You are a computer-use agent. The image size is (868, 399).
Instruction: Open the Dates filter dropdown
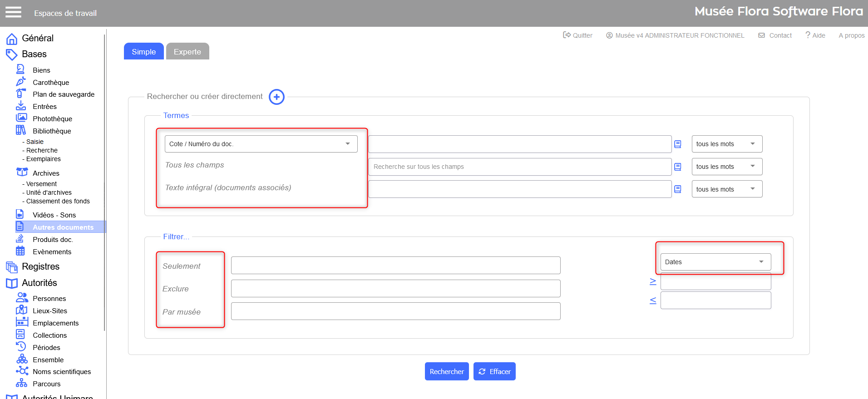pyautogui.click(x=715, y=262)
